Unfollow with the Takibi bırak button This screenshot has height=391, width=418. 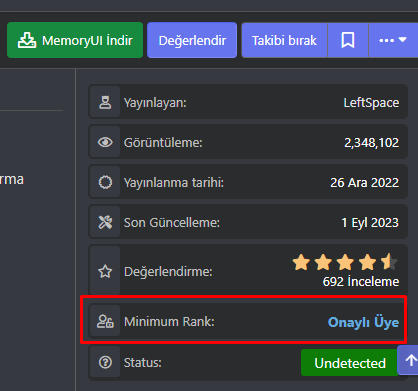(284, 40)
